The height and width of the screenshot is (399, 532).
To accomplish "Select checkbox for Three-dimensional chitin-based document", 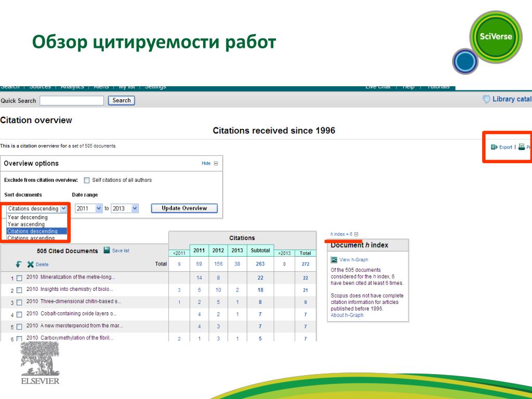I will [x=19, y=302].
